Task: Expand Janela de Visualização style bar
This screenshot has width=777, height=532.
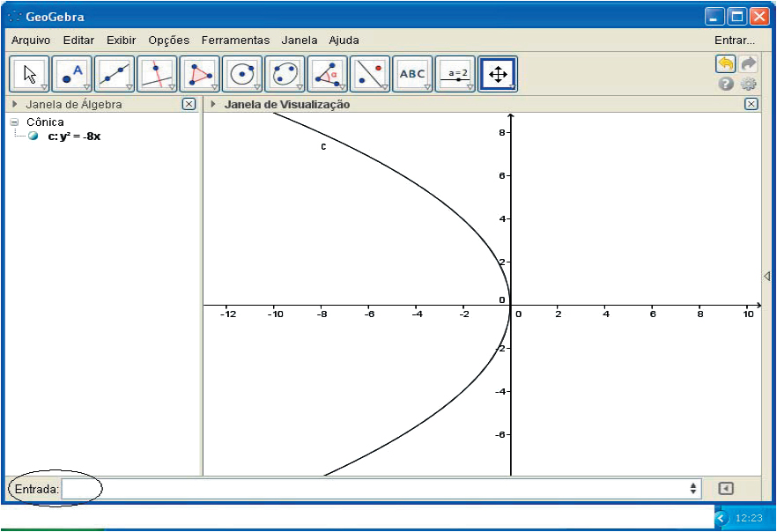Action: coord(213,104)
